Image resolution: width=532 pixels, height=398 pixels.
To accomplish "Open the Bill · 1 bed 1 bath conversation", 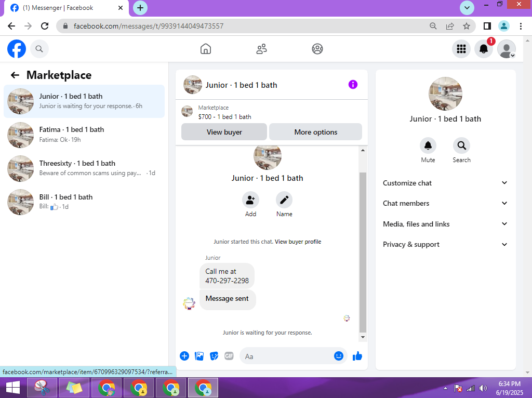I will coord(84,202).
